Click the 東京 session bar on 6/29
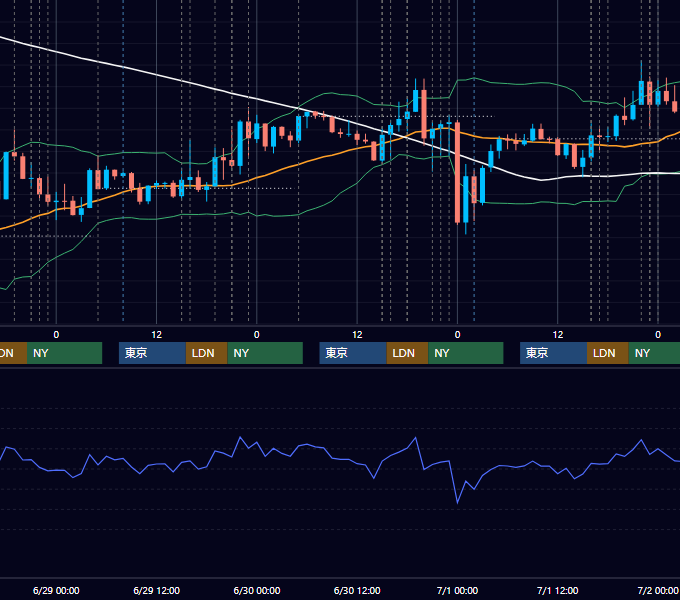This screenshot has height=600, width=680. [x=152, y=353]
